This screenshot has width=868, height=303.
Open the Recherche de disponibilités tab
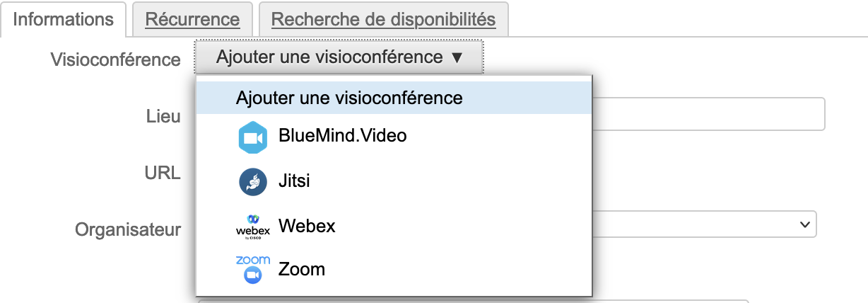point(383,19)
